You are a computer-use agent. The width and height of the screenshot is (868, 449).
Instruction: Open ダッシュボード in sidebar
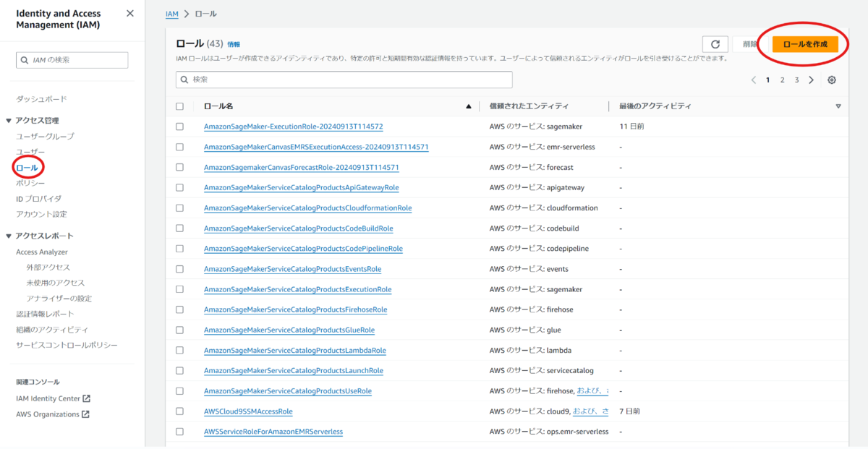pyautogui.click(x=41, y=98)
